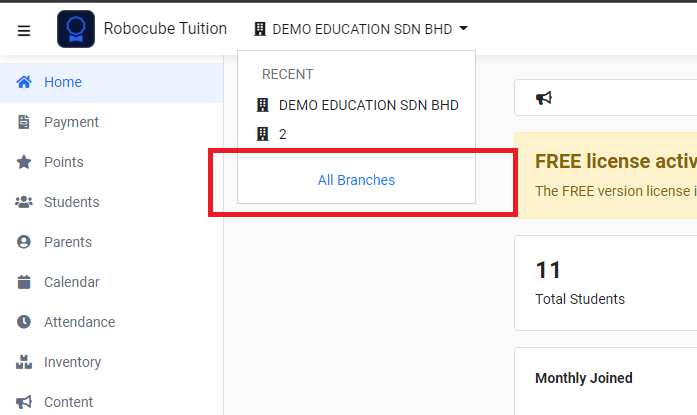This screenshot has height=415, width=697.
Task: Click the Calendar icon in sidebar
Action: pos(24,282)
